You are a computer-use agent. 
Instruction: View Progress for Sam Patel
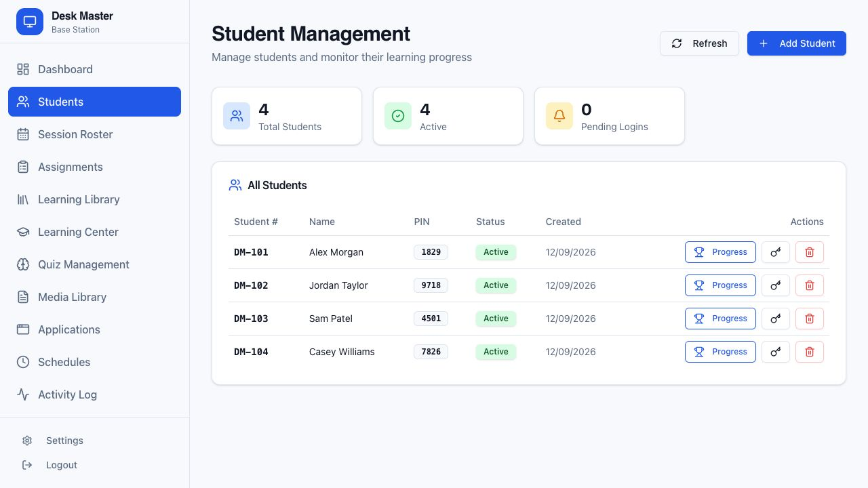coord(720,319)
